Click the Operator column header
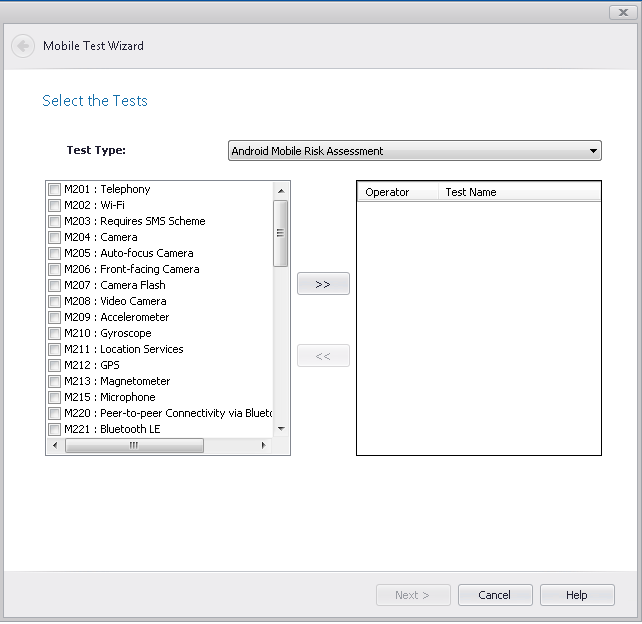 (397, 192)
